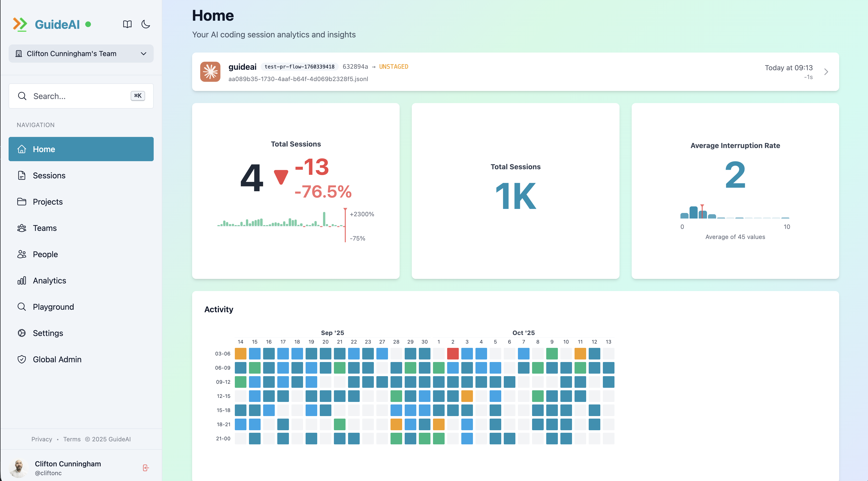
Task: Click the sign-out icon beside Clifton Cunningham
Action: point(146,468)
